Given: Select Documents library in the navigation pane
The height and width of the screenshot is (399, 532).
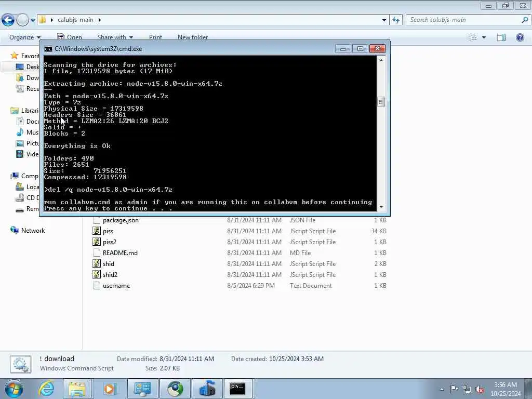Looking at the screenshot, I should tap(27, 122).
